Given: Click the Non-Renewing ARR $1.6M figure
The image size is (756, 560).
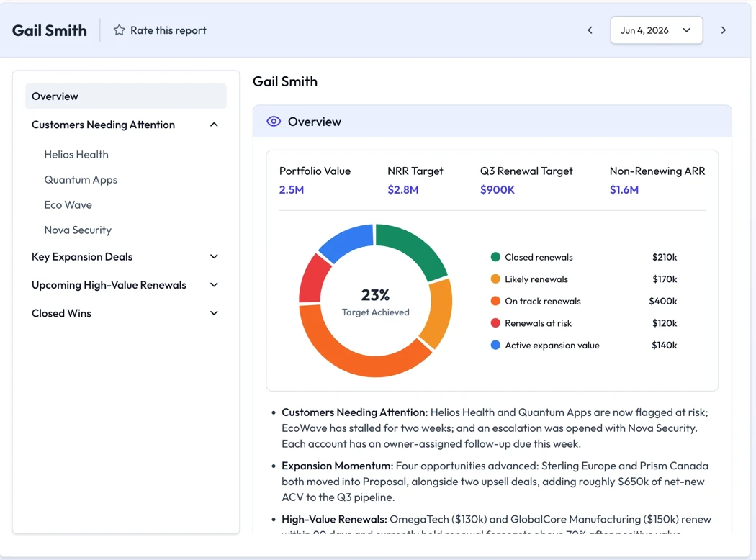Looking at the screenshot, I should coord(624,190).
